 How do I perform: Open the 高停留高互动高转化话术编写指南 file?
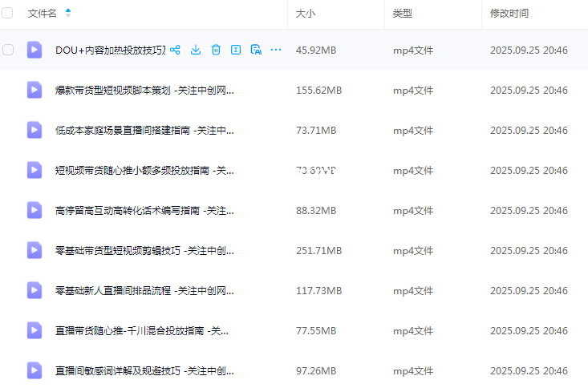(x=144, y=210)
